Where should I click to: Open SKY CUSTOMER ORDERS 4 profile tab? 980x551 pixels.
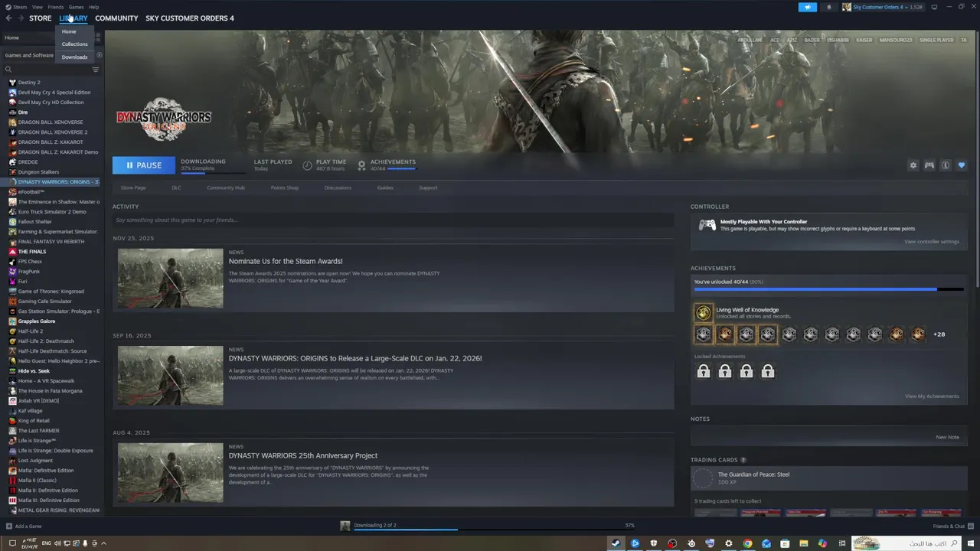coord(190,18)
